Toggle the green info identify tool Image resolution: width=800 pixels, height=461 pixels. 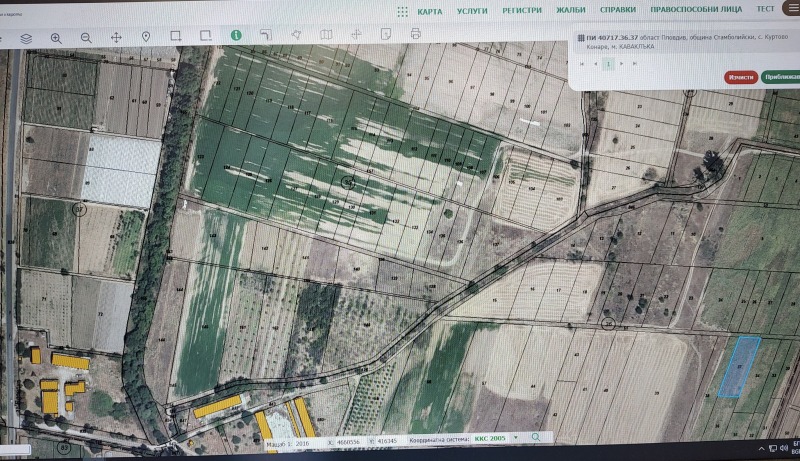236,34
